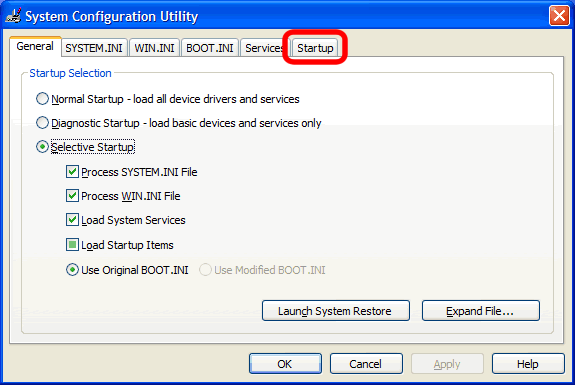Close the System Configuration Utility window
575x385 pixels.
click(559, 16)
